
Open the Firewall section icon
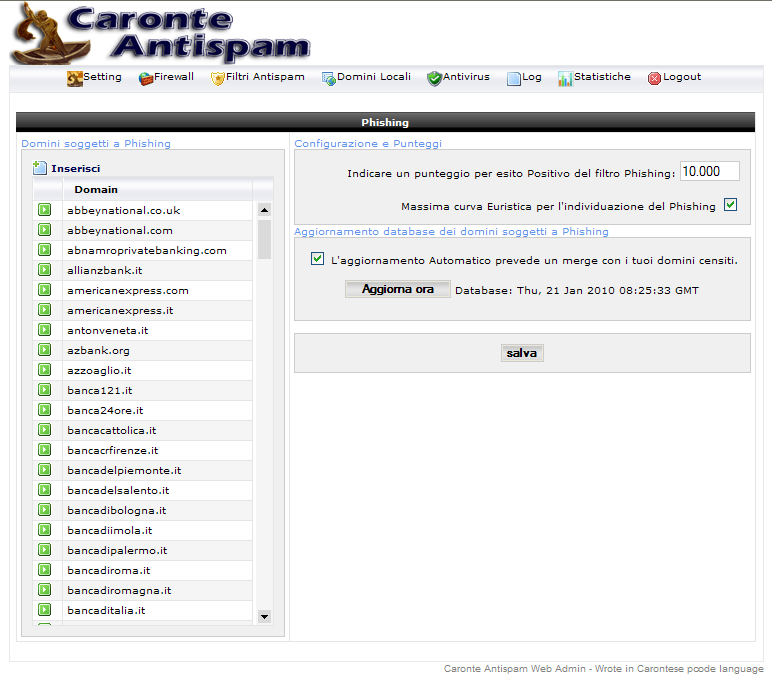[146, 78]
